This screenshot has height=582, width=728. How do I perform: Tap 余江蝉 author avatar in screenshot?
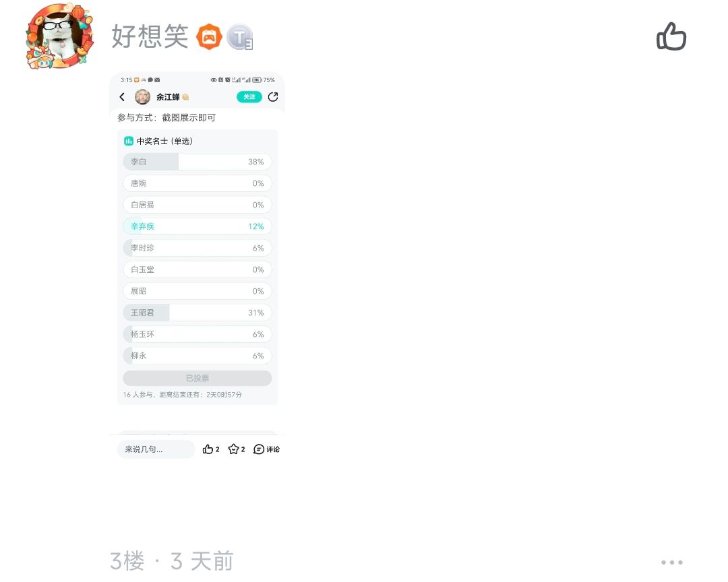coord(142,96)
